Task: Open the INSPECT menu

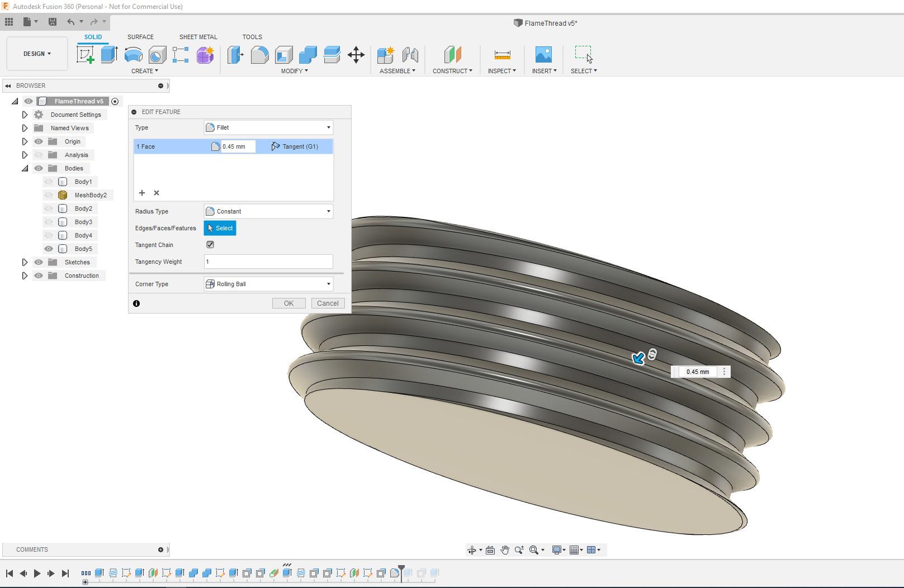Action: [501, 71]
